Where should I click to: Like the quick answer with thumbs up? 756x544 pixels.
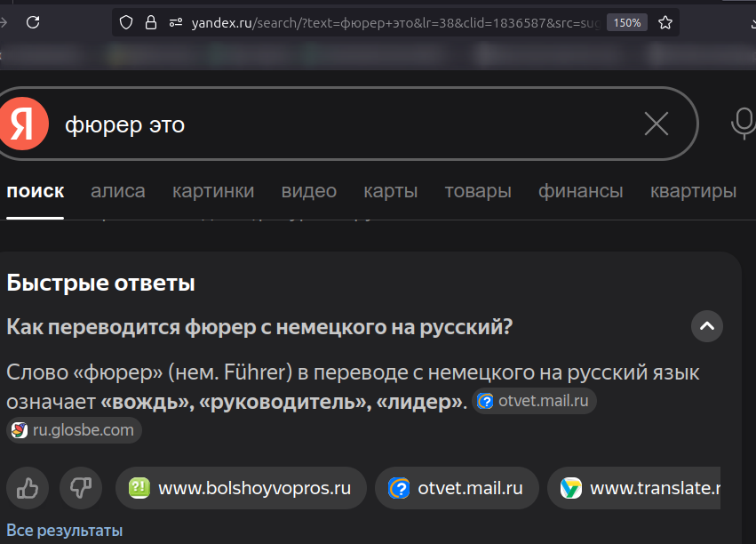(28, 488)
